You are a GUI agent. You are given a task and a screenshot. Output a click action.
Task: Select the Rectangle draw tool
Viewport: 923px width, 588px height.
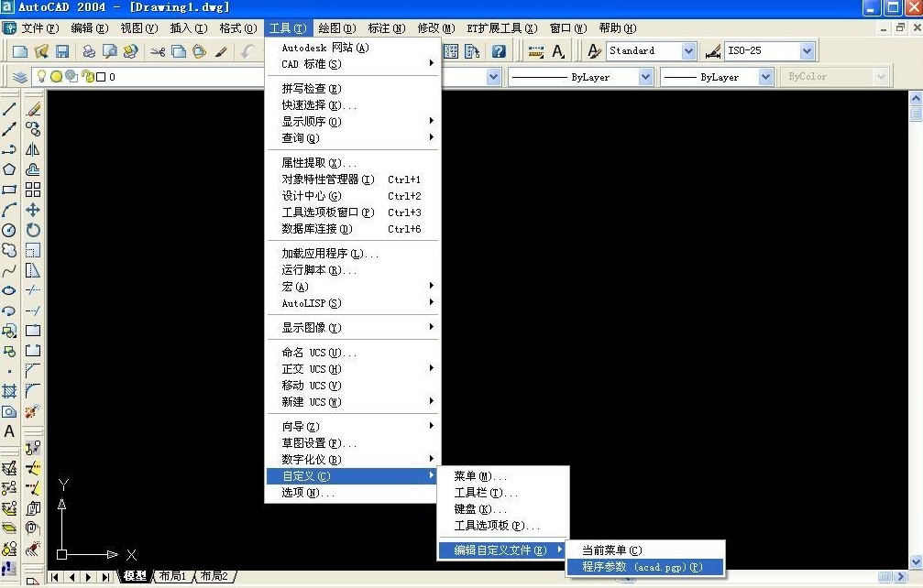(x=9, y=190)
